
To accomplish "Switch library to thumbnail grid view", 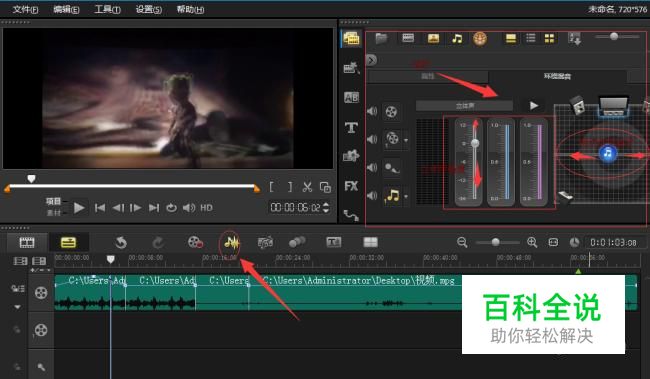I will 549,39.
